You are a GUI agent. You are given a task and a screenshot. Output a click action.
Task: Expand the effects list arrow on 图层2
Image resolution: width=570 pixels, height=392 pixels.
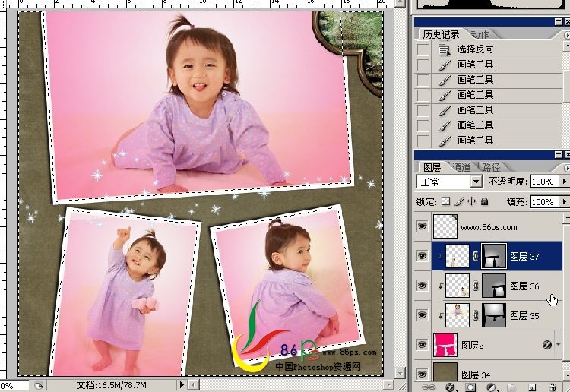click(x=558, y=344)
